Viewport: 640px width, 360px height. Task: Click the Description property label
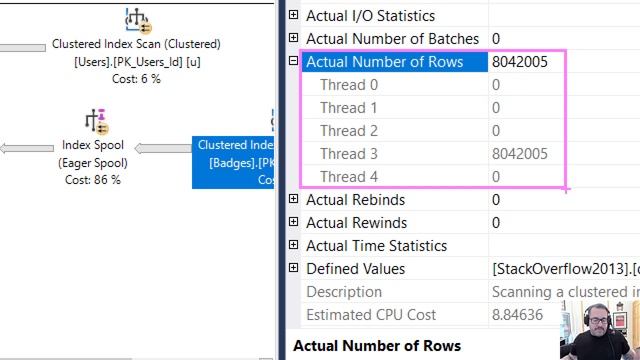pos(344,292)
